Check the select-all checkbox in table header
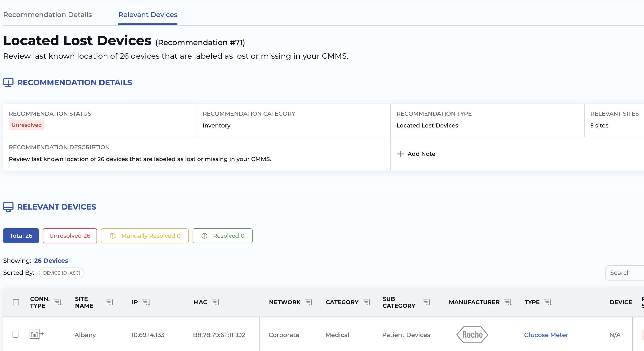Image resolution: width=644 pixels, height=351 pixels. click(16, 302)
